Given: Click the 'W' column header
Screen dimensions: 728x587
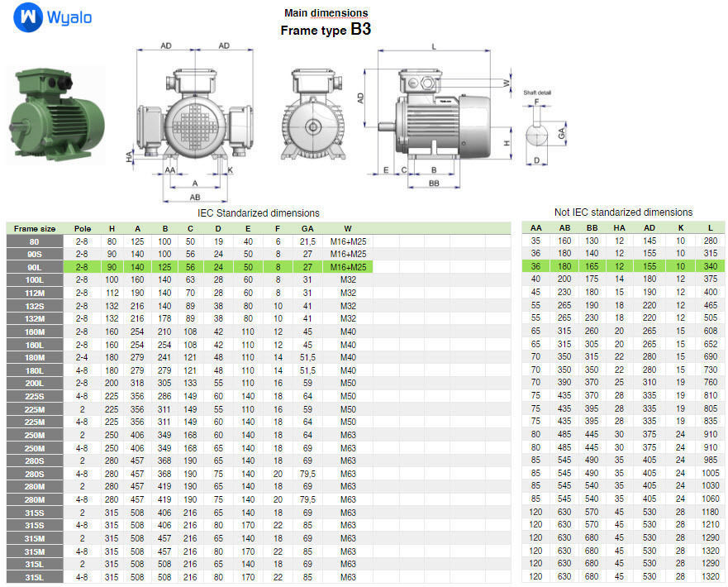Looking at the screenshot, I should click(x=348, y=228).
